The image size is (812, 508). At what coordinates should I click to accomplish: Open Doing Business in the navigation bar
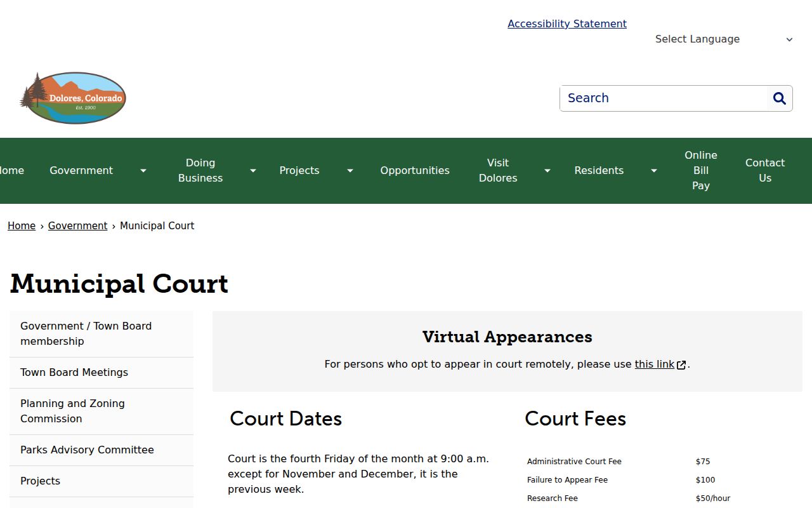(200, 171)
